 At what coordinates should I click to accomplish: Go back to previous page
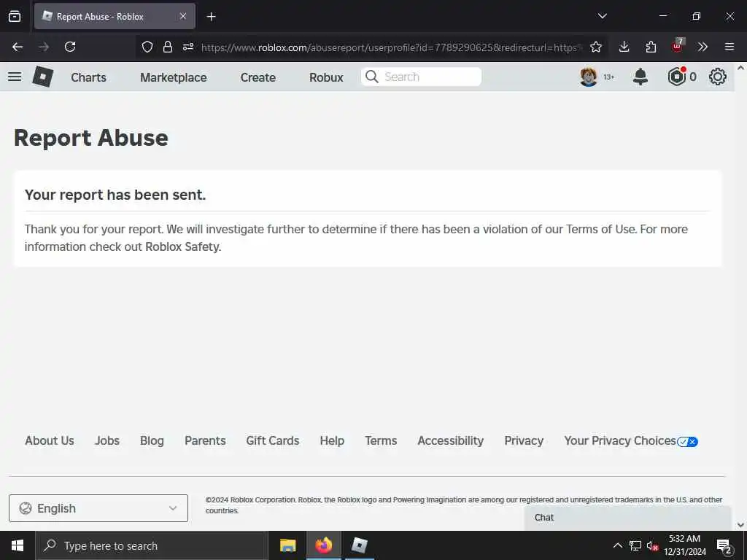[x=18, y=47]
